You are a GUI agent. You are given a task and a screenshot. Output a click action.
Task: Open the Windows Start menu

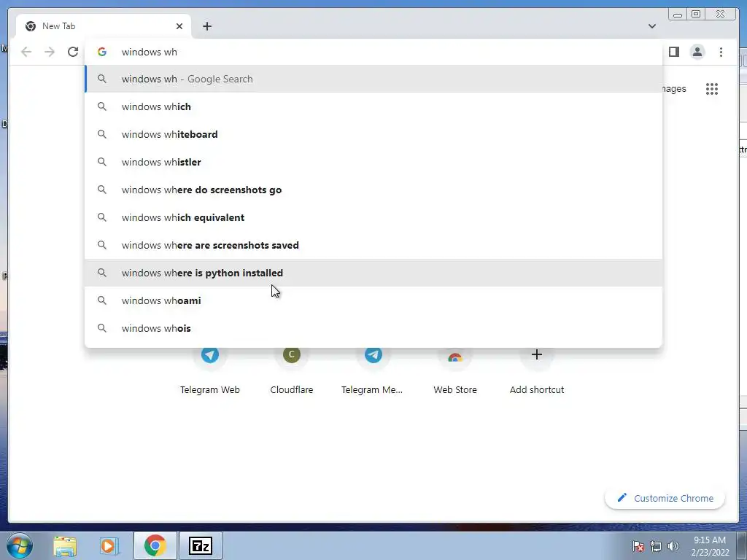point(20,545)
